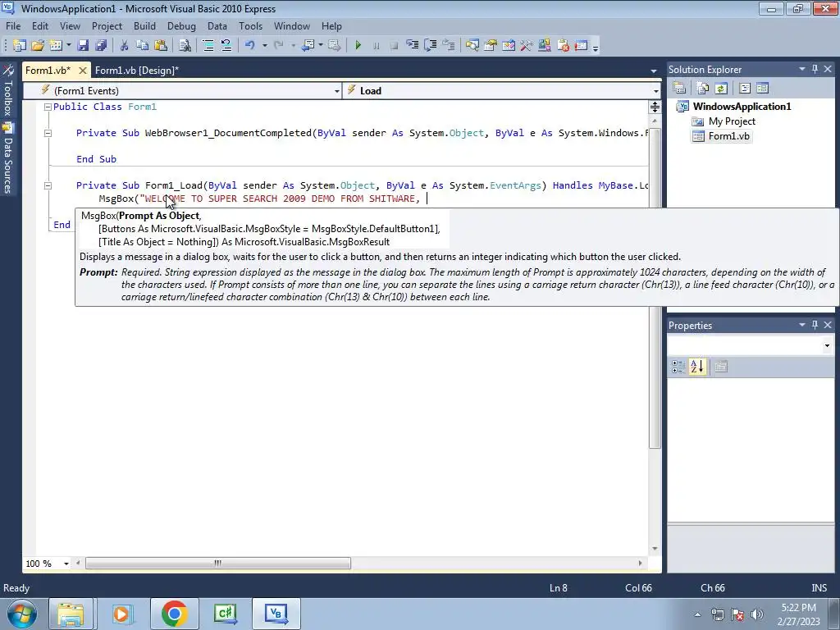This screenshot has height=630, width=840.
Task: Click the Save All toolbar icon
Action: [x=101, y=46]
